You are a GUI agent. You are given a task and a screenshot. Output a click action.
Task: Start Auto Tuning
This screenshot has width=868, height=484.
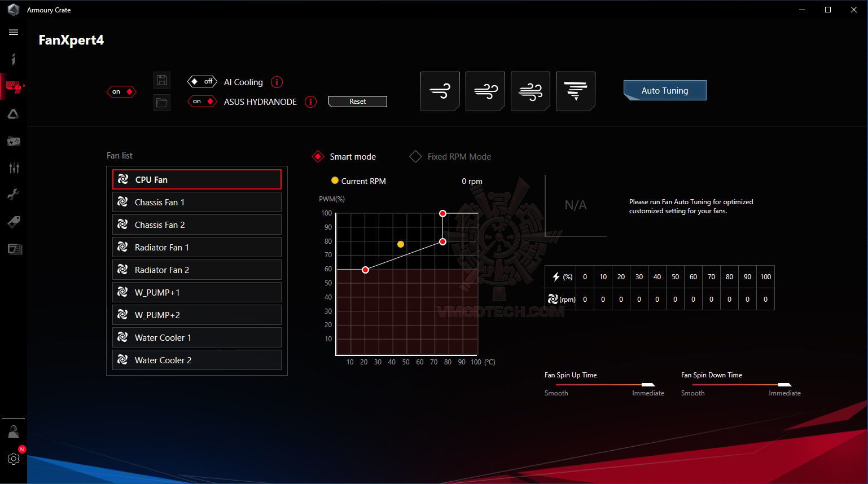point(665,90)
